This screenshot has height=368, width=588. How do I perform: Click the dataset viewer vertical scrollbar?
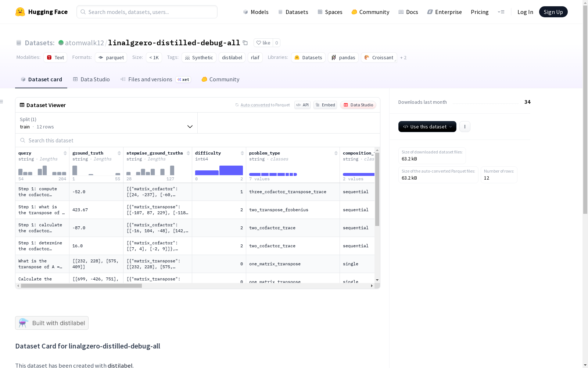[377, 189]
